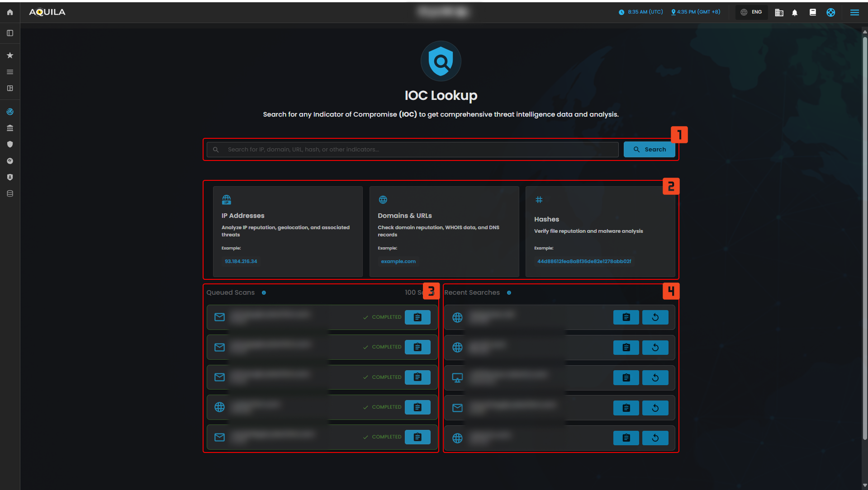The width and height of the screenshot is (868, 490).
Task: Click the example.com domain example link
Action: pyautogui.click(x=398, y=261)
